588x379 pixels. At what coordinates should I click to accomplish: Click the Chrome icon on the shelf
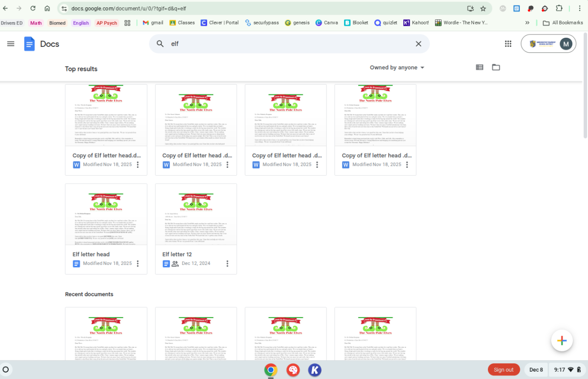pos(271,370)
